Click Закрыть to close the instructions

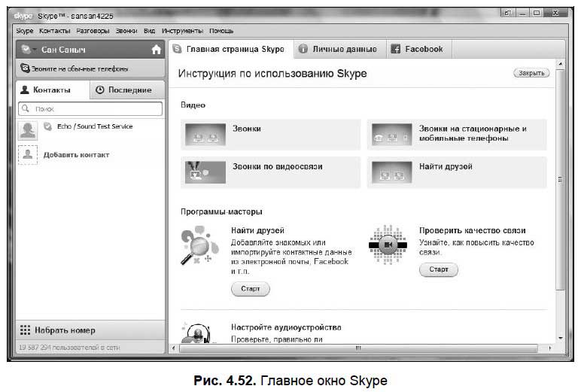(531, 73)
